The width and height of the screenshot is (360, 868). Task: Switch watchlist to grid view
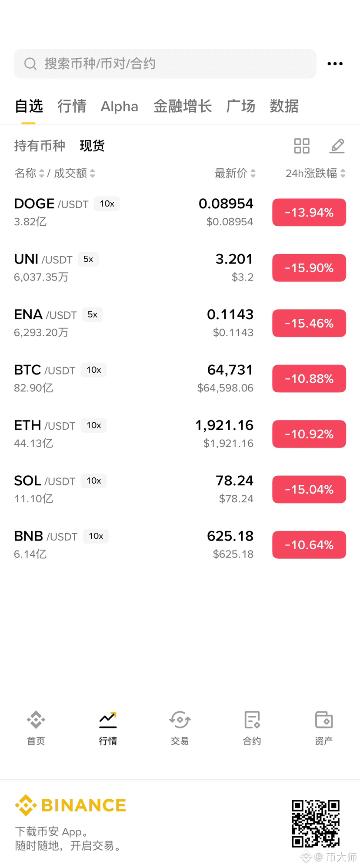(302, 146)
